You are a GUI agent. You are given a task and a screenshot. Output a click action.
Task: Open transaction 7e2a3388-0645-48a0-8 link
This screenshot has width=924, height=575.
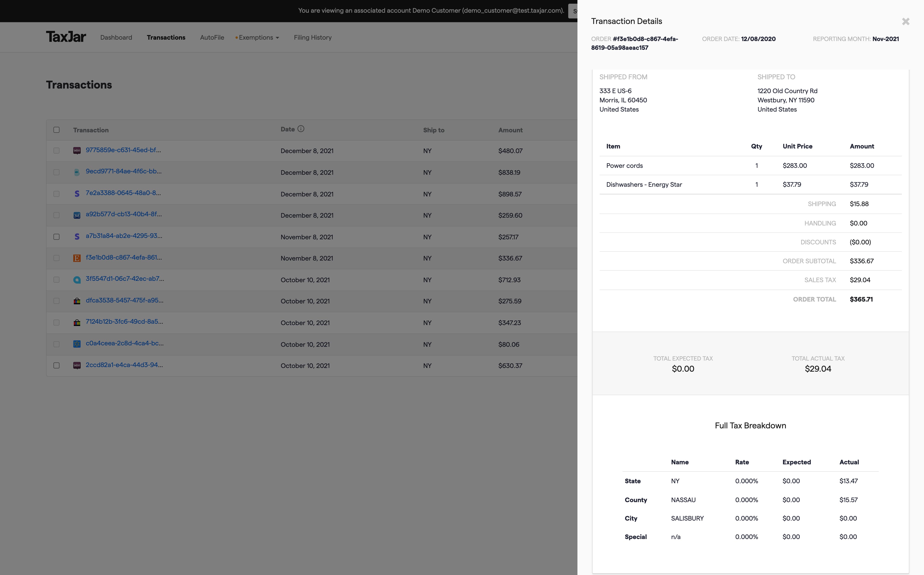(123, 193)
